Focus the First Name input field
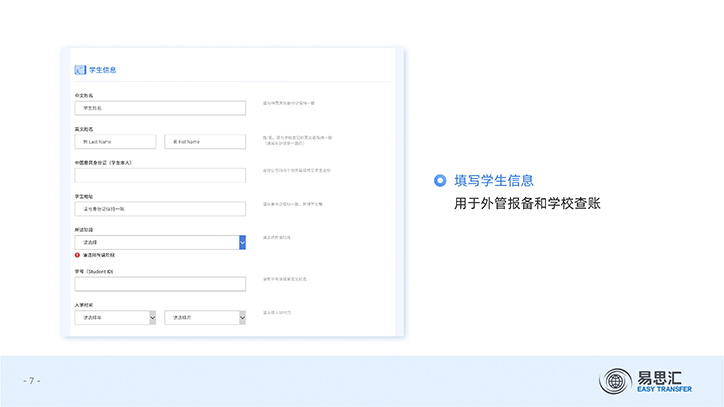 tap(205, 142)
